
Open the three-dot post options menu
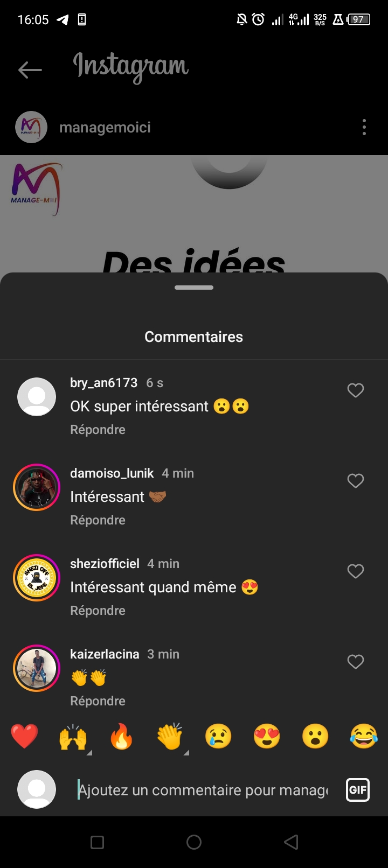pyautogui.click(x=364, y=128)
